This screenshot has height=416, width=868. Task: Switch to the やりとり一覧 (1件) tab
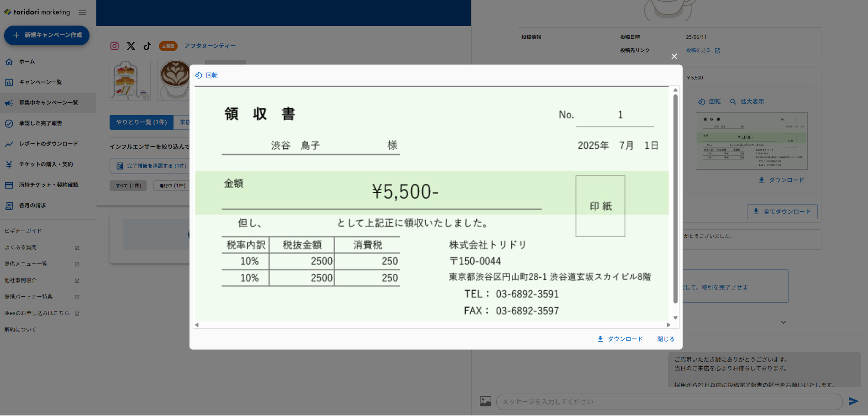click(x=141, y=122)
